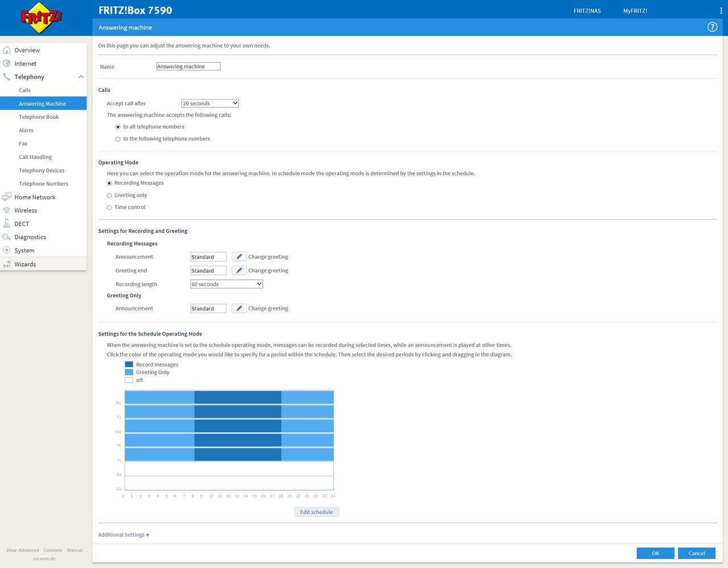Open the Contents footer link
The image size is (728, 568).
[x=53, y=550]
